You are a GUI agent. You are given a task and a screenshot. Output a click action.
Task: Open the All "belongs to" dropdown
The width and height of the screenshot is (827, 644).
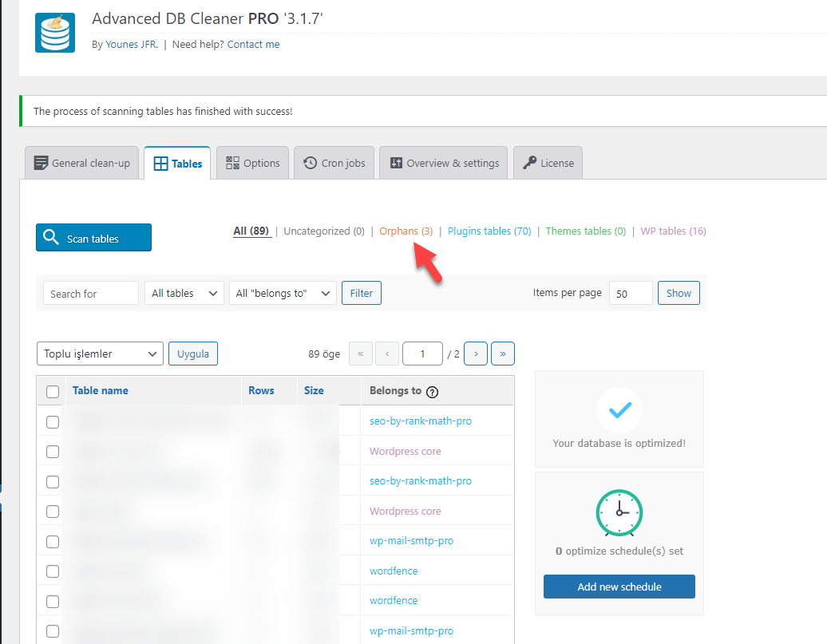tap(283, 293)
